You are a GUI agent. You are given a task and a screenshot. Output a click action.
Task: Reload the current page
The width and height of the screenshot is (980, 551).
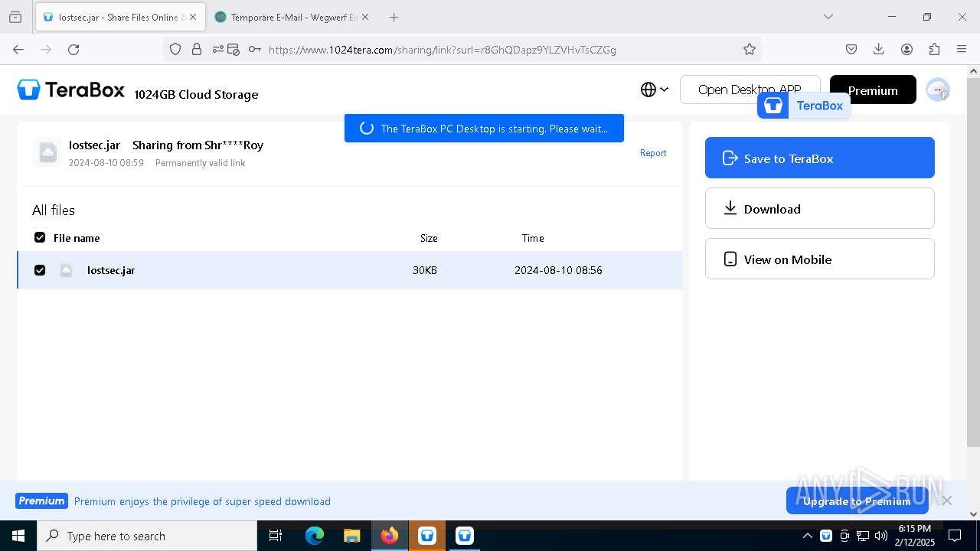click(x=73, y=49)
